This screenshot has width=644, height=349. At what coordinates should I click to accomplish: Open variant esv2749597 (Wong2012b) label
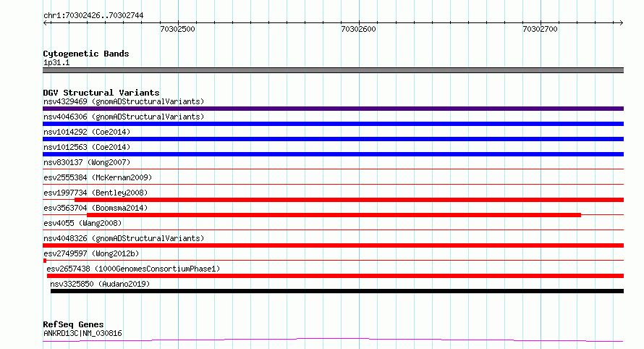pos(91,253)
